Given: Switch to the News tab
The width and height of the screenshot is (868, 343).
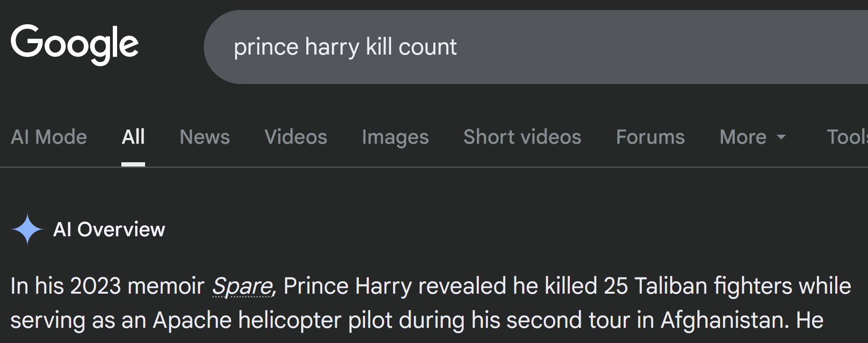Looking at the screenshot, I should click(x=205, y=137).
